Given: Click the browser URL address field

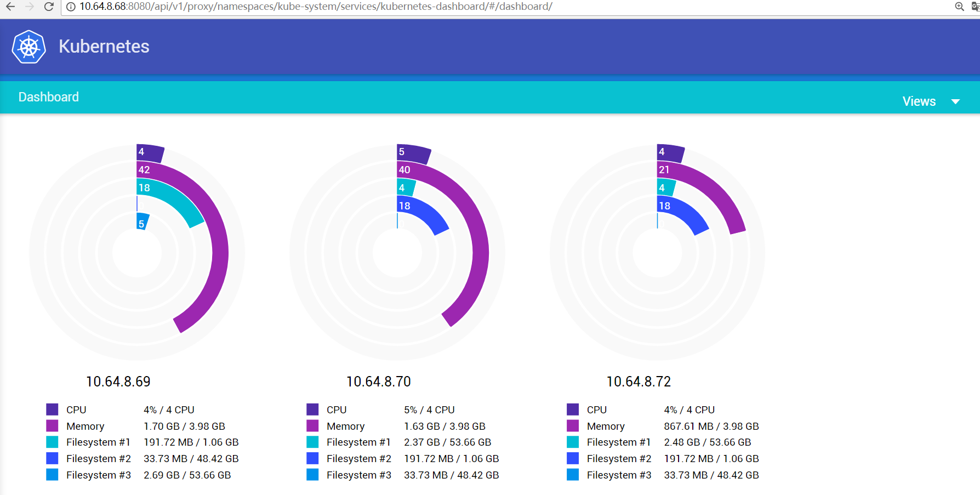Looking at the screenshot, I should (504, 7).
